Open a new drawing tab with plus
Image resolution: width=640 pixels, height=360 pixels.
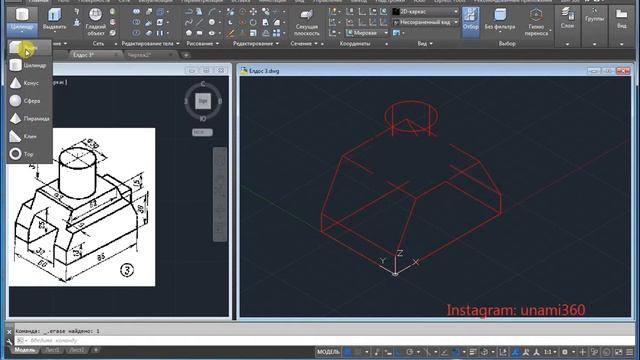point(186,55)
